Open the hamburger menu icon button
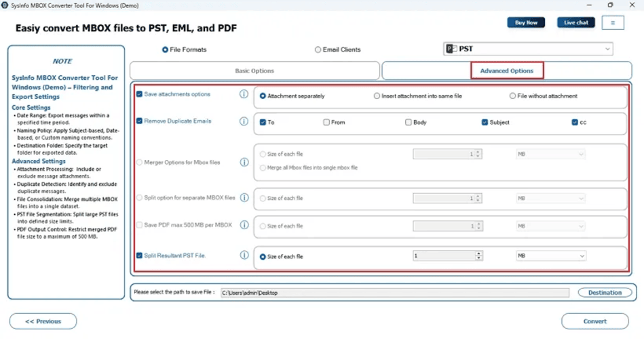 [x=613, y=22]
